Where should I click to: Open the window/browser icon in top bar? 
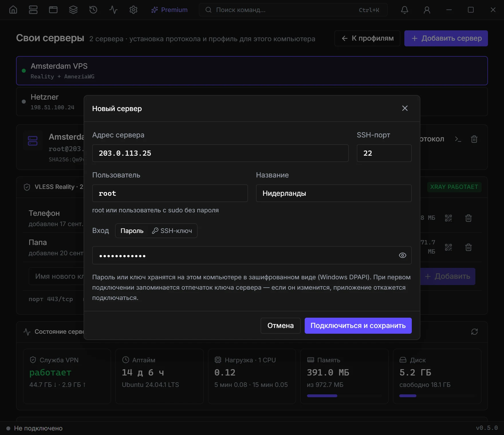(x=53, y=10)
